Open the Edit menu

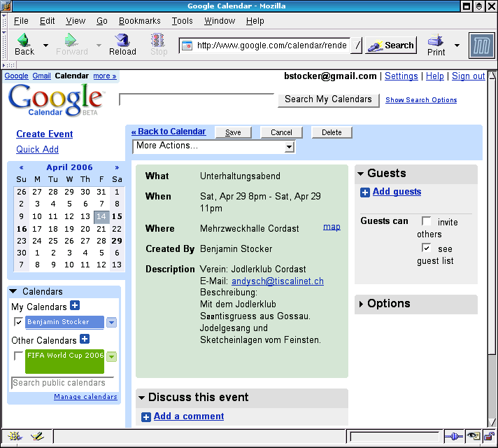[47, 21]
